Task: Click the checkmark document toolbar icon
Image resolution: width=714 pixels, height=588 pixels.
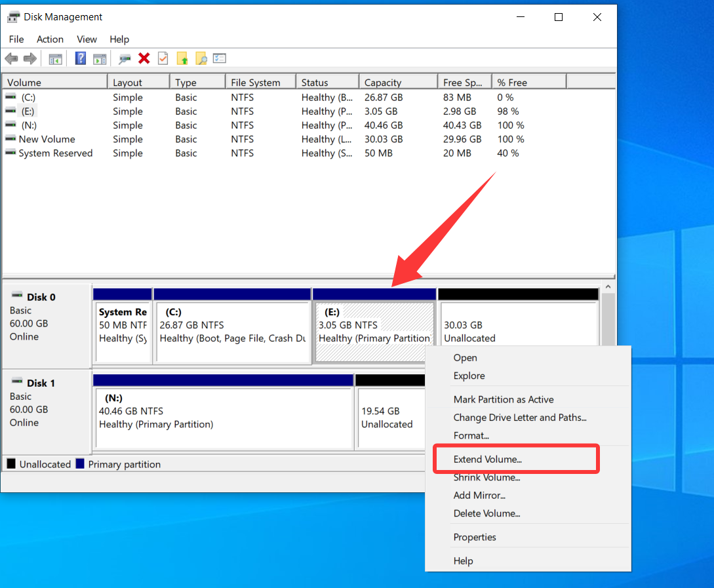Action: click(x=163, y=58)
